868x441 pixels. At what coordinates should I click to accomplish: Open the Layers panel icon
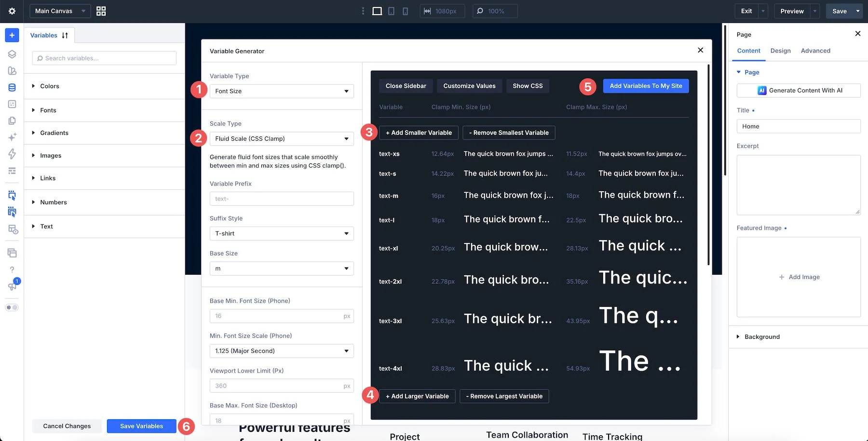[12, 54]
